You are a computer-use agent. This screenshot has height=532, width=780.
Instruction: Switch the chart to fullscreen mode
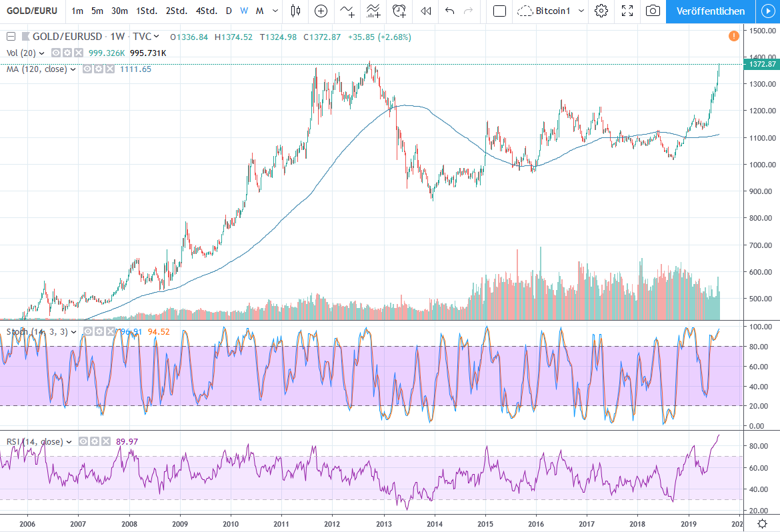point(627,11)
